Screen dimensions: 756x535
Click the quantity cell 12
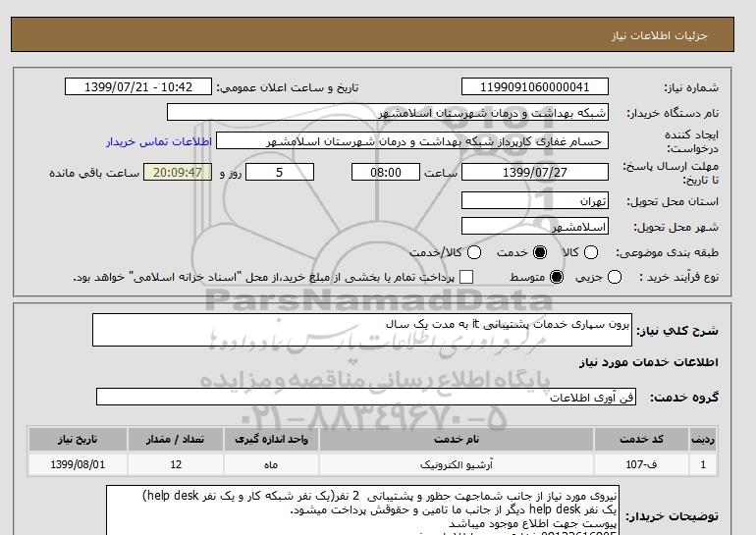point(176,464)
